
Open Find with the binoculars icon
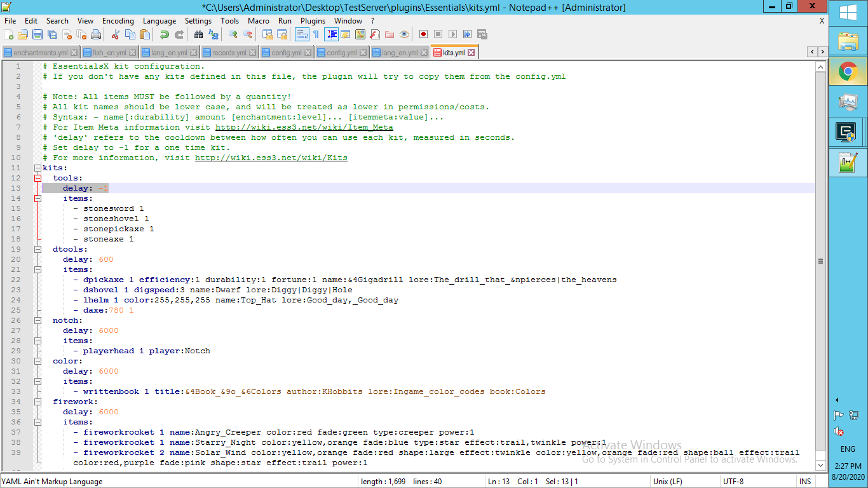199,34
